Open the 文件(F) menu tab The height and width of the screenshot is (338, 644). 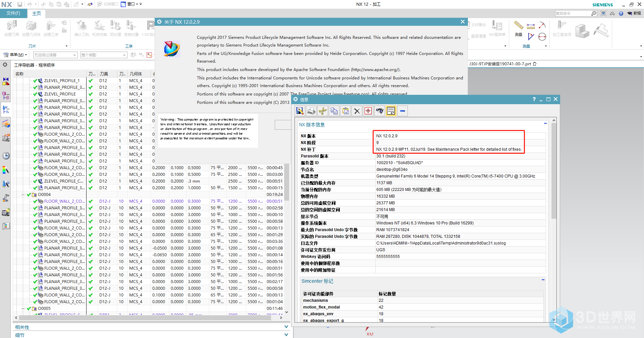(13, 13)
